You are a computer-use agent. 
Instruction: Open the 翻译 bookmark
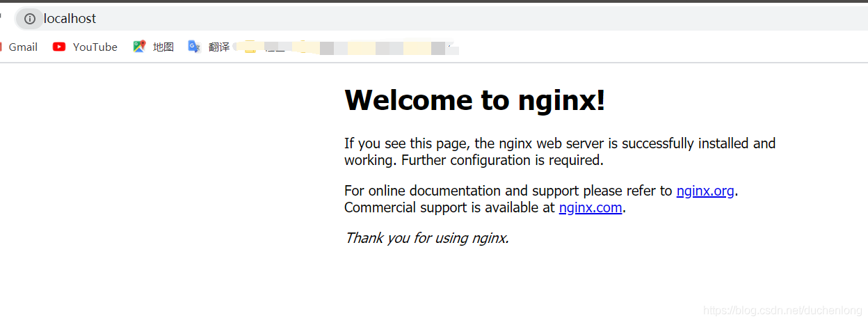click(x=219, y=47)
